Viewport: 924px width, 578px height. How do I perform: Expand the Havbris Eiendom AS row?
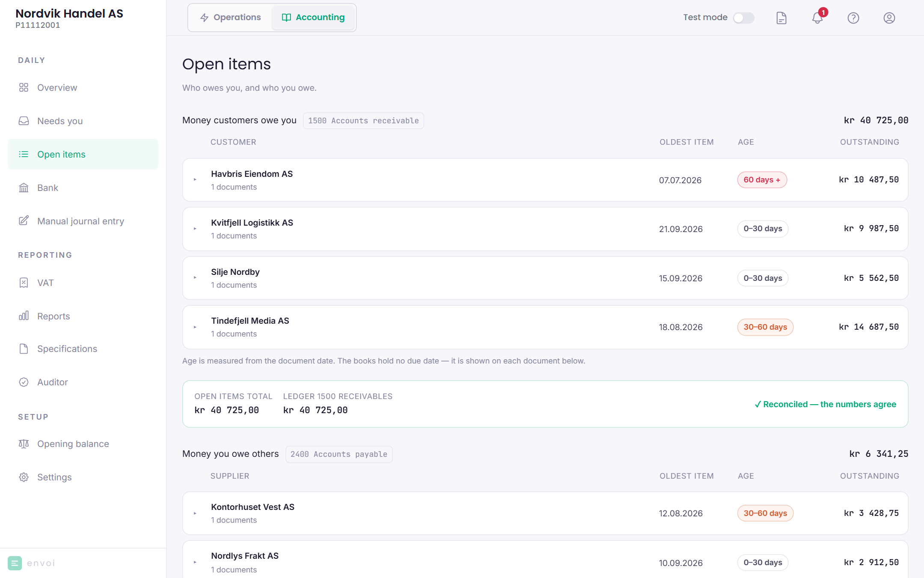195,179
